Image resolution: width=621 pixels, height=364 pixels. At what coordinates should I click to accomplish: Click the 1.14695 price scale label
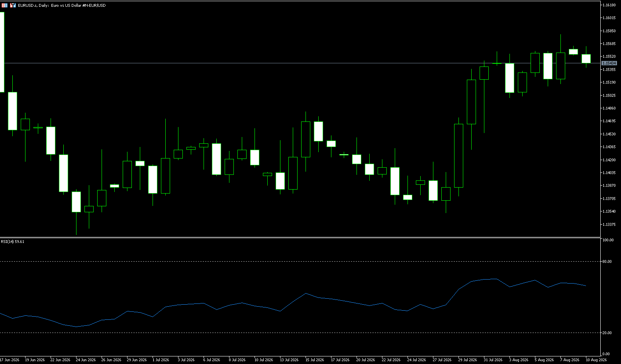(x=609, y=121)
